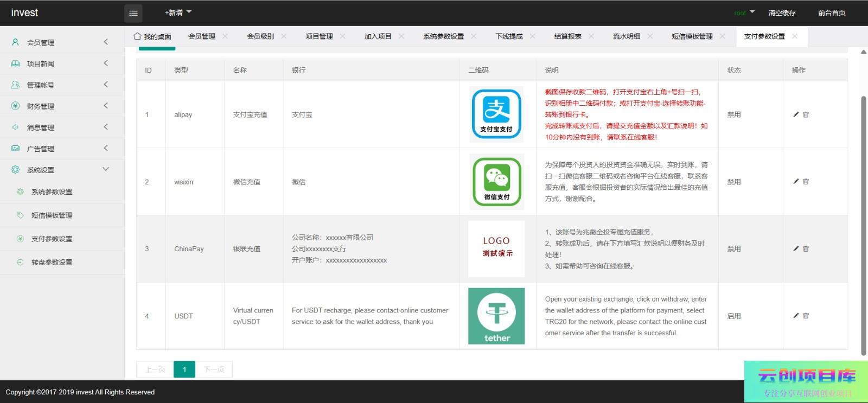Open the +新增 dropdown menu

pos(178,12)
